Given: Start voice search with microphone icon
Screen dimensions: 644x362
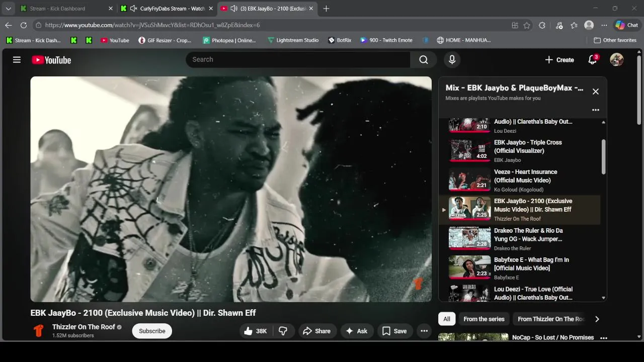Looking at the screenshot, I should point(452,59).
